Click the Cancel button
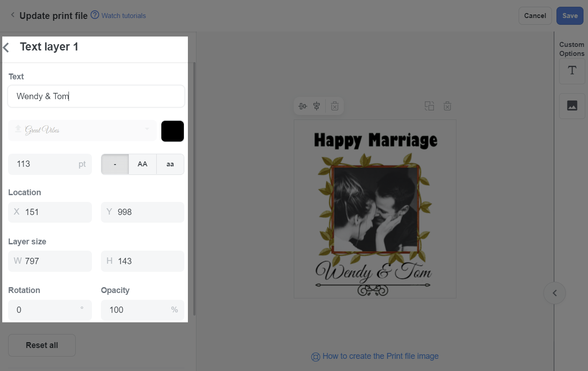 pyautogui.click(x=535, y=16)
